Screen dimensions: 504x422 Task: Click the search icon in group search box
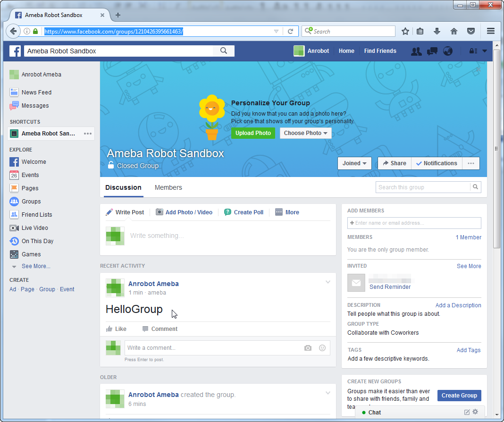click(475, 187)
